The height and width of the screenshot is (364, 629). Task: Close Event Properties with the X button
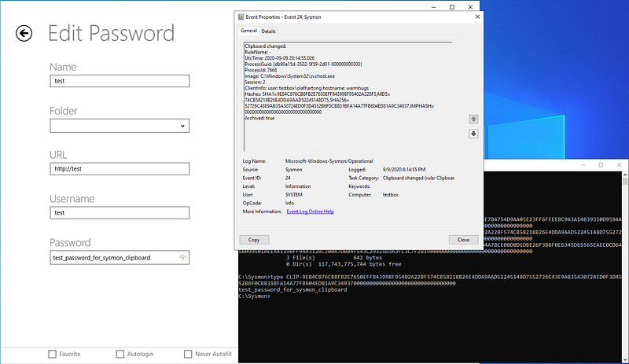[x=477, y=17]
